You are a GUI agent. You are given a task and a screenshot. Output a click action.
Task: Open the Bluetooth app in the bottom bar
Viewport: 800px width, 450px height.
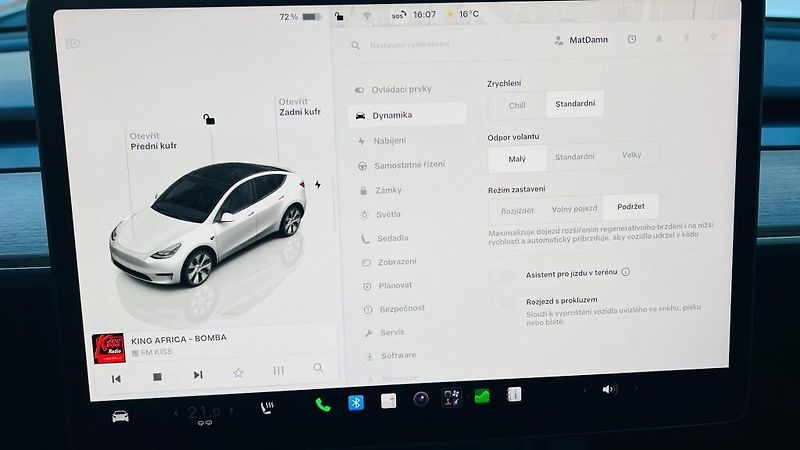tap(356, 403)
